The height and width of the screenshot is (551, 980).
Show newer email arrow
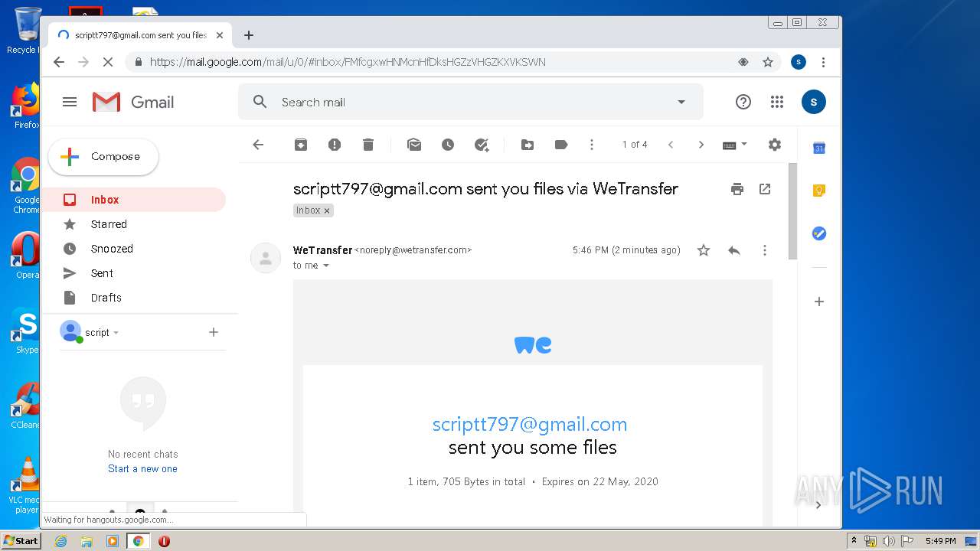click(671, 145)
